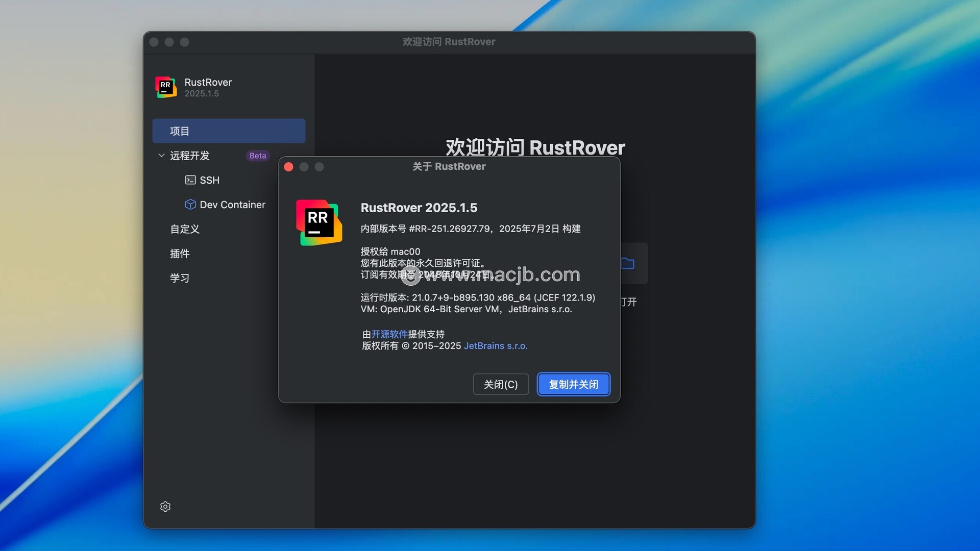The width and height of the screenshot is (980, 551).
Task: Open the 自定义 sidebar section
Action: pyautogui.click(x=185, y=229)
